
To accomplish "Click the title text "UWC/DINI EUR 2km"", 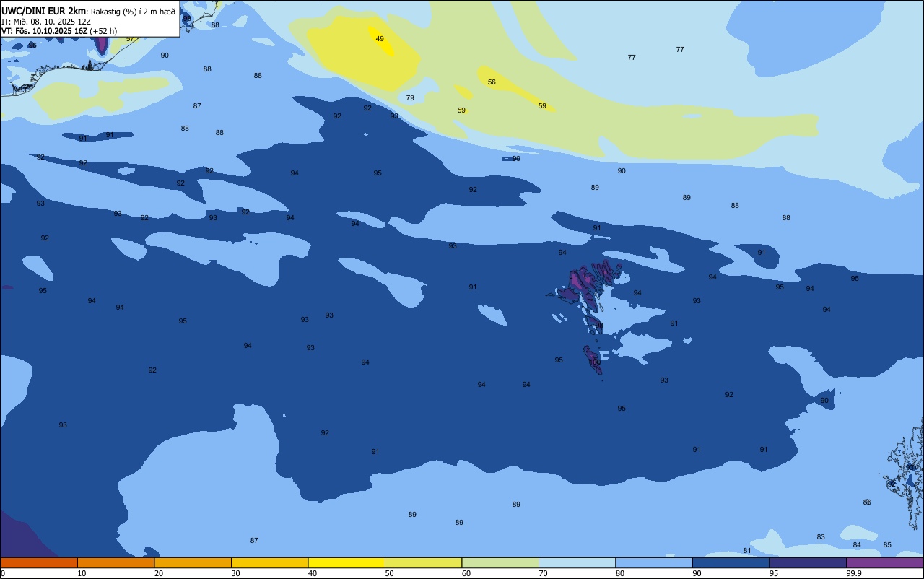I will (43, 11).
